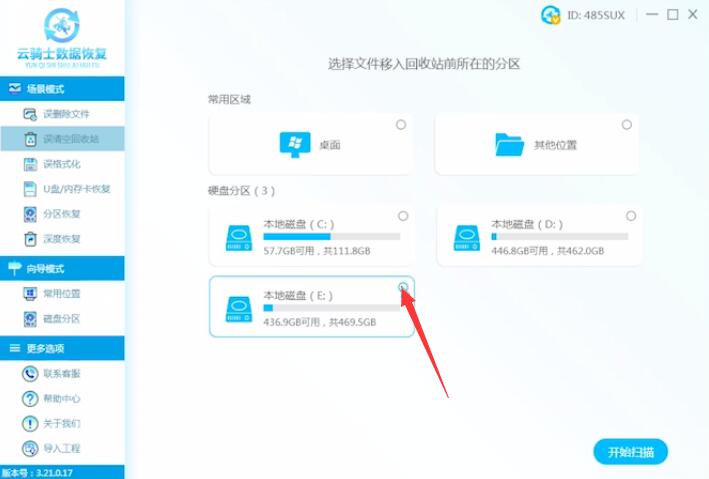This screenshot has height=479, width=709.
Task: Click the 导入工程 entry
Action: tap(62, 448)
